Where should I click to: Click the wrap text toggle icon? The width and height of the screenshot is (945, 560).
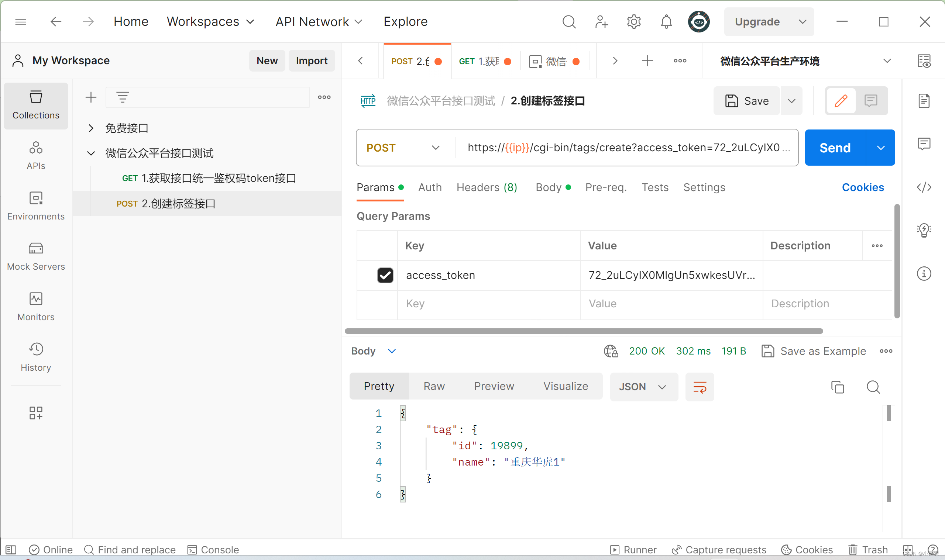[700, 387]
